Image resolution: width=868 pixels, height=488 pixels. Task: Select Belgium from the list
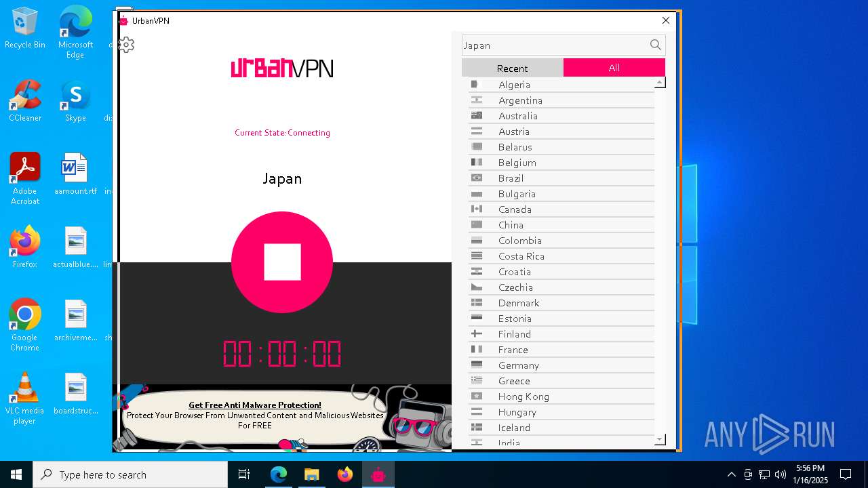click(x=561, y=163)
